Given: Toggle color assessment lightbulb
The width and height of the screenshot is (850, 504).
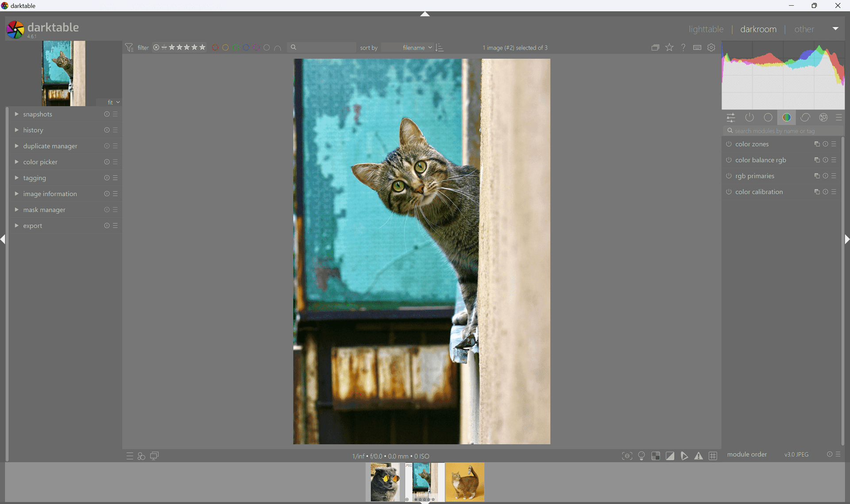Looking at the screenshot, I should point(641,456).
